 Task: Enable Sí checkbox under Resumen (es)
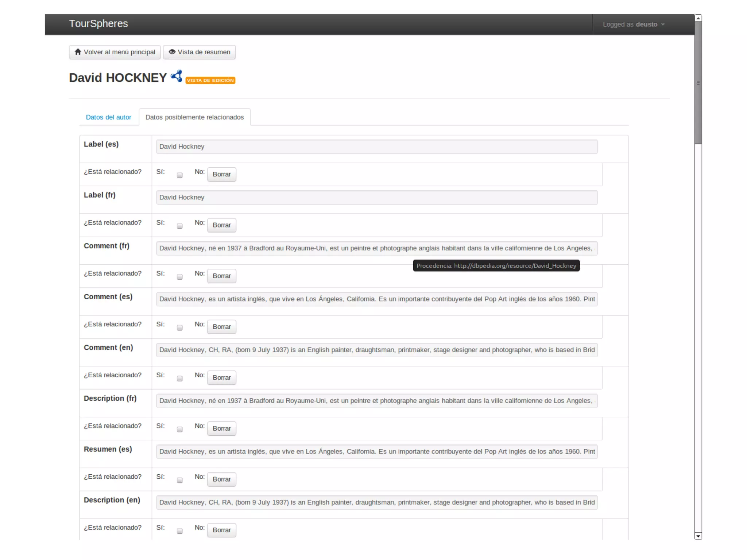click(179, 481)
